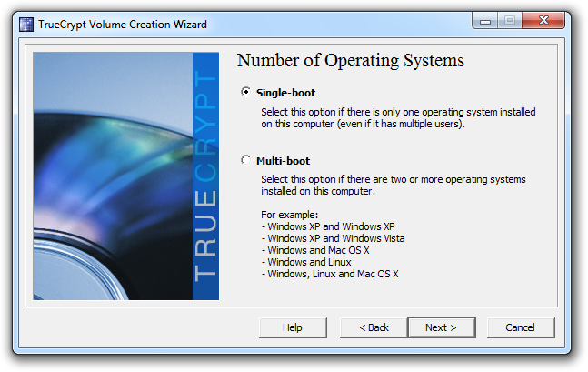Image resolution: width=588 pixels, height=372 pixels.
Task: Minimize the TrueCrypt wizard window
Action: pyautogui.click(x=485, y=21)
